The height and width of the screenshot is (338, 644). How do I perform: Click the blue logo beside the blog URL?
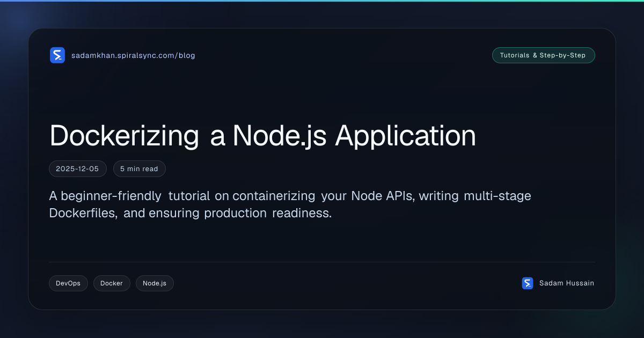pos(57,55)
